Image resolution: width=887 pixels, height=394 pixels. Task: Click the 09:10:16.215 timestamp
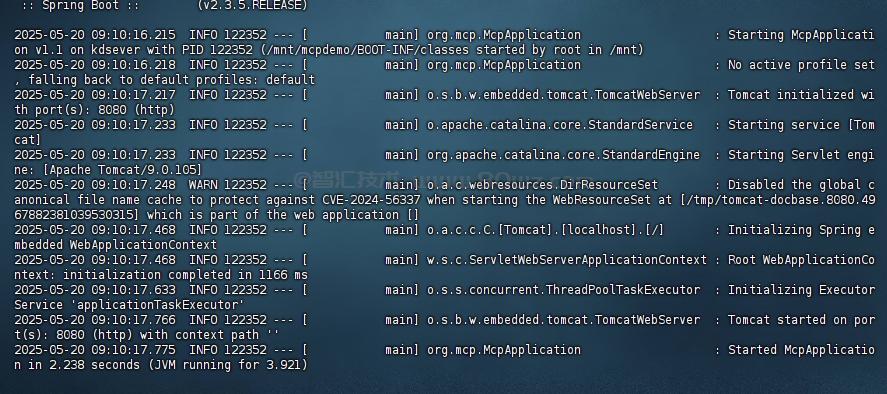pyautogui.click(x=133, y=35)
